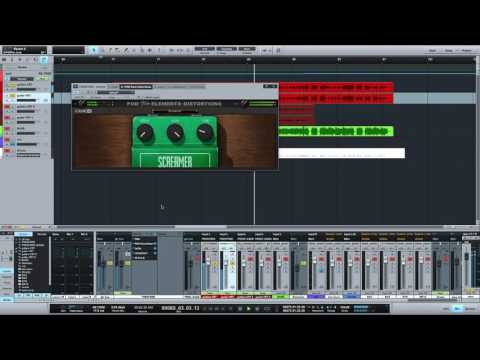Toggle red button on the green-labelled channel

pyautogui.click(x=286, y=259)
